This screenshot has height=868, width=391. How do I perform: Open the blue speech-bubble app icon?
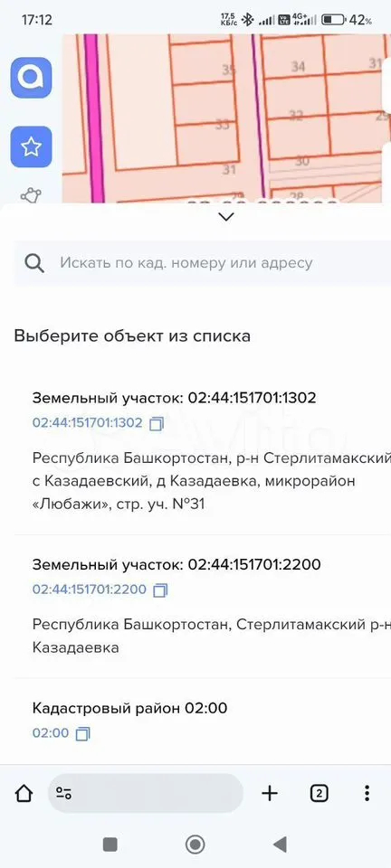pos(31,78)
